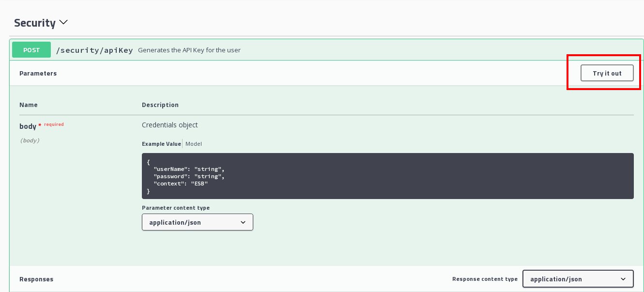Click the Security section heading text
Image resolution: width=644 pixels, height=292 pixels.
[35, 23]
